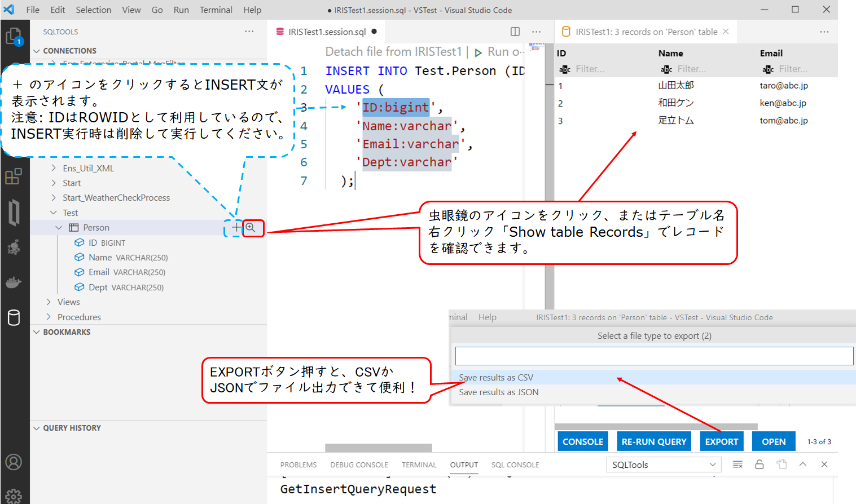Click the EXPORT button
This screenshot has width=856, height=504.
coord(722,441)
